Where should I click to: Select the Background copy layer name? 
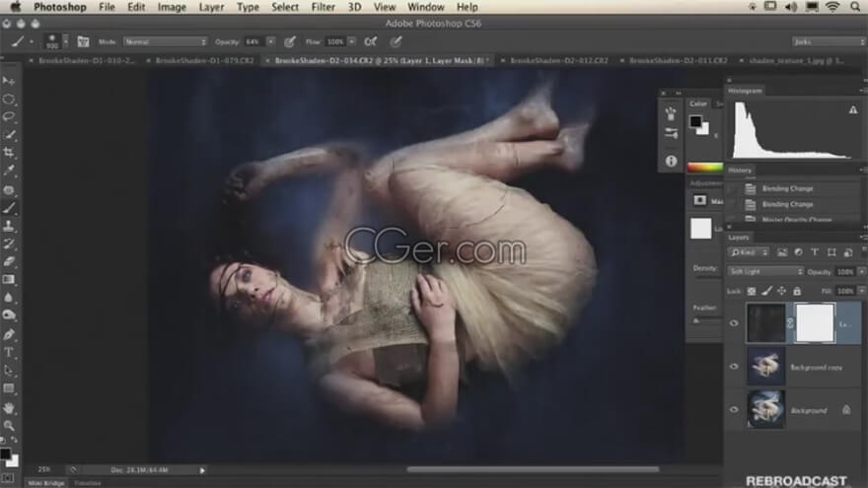tap(816, 368)
